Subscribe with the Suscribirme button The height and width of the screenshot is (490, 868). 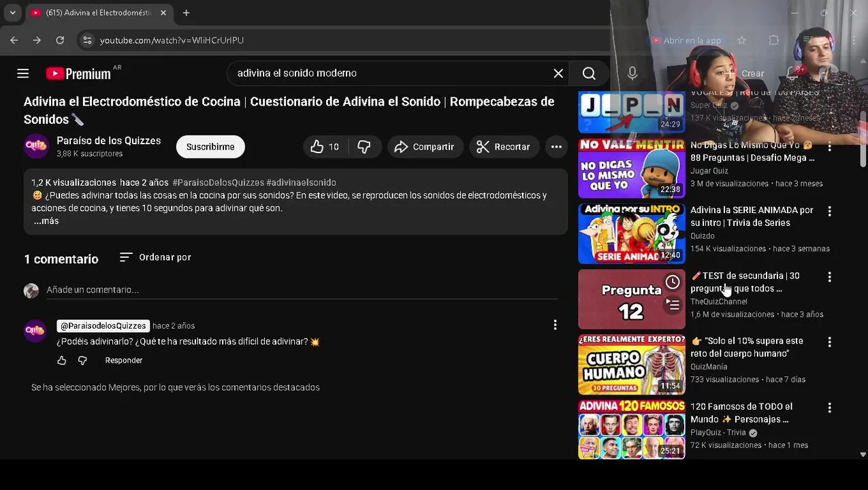pos(210,147)
